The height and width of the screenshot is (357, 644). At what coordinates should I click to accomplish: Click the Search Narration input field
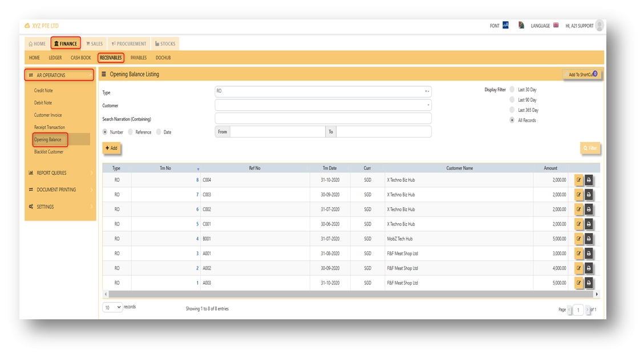pyautogui.click(x=323, y=119)
